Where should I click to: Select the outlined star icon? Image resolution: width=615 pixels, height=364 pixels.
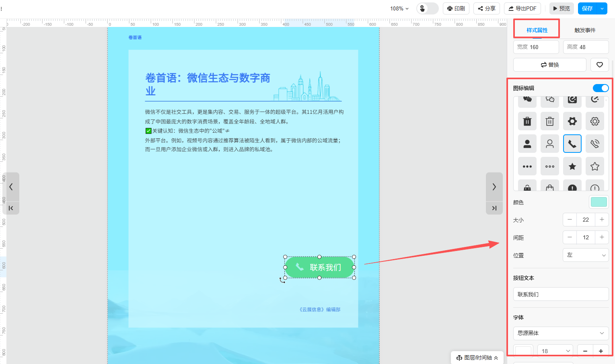[x=595, y=167]
